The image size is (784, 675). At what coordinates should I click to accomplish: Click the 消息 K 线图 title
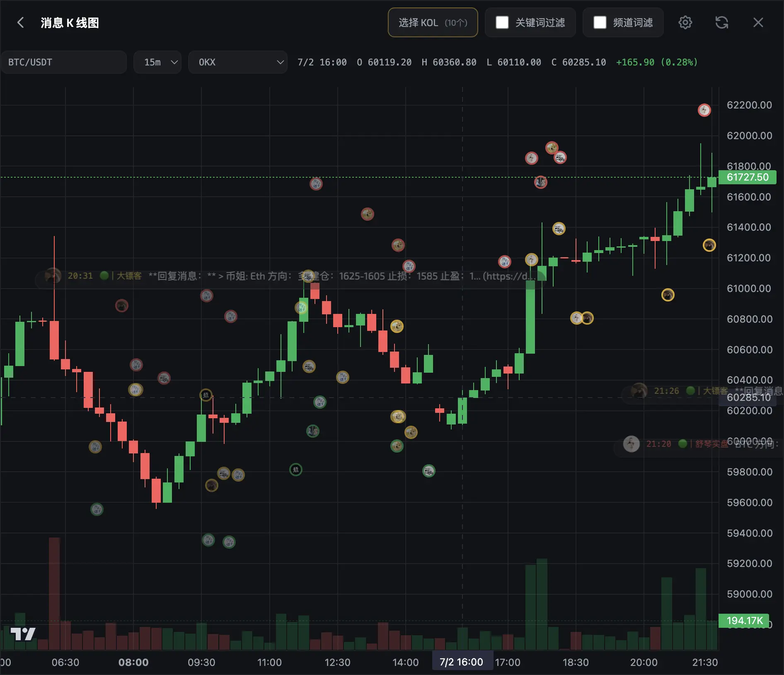[70, 22]
